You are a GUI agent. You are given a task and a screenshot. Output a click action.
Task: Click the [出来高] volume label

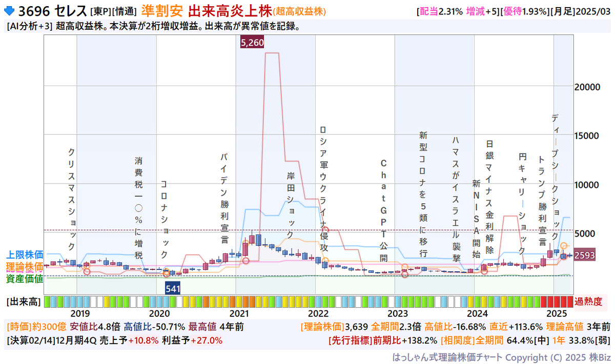tap(23, 302)
